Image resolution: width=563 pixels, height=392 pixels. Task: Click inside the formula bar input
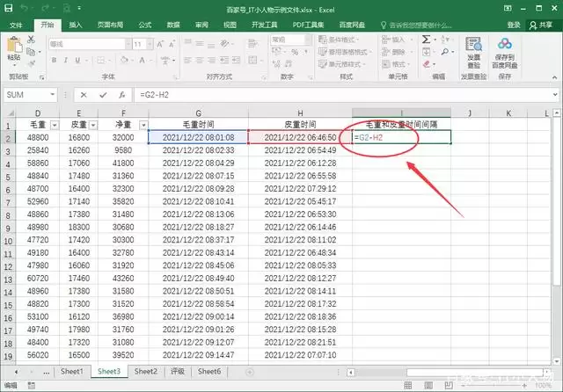coord(343,95)
